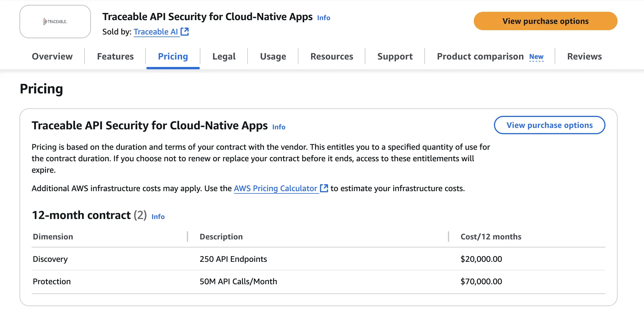This screenshot has width=644, height=315.
Task: Switch to the Overview tab
Action: (x=52, y=56)
